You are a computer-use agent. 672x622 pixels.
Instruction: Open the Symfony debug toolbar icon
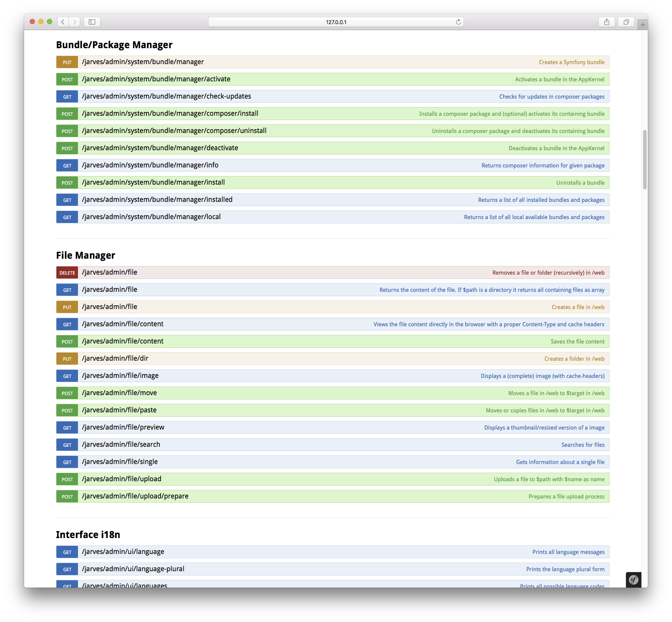pos(633,579)
